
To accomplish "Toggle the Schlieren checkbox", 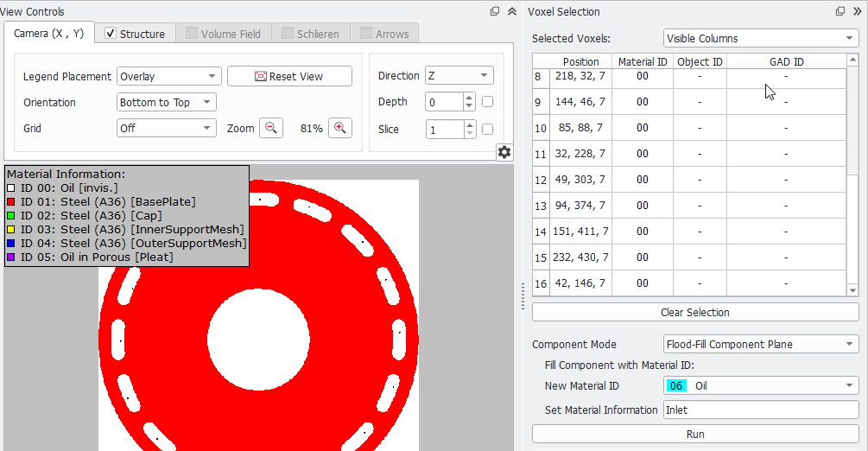I will coord(288,33).
